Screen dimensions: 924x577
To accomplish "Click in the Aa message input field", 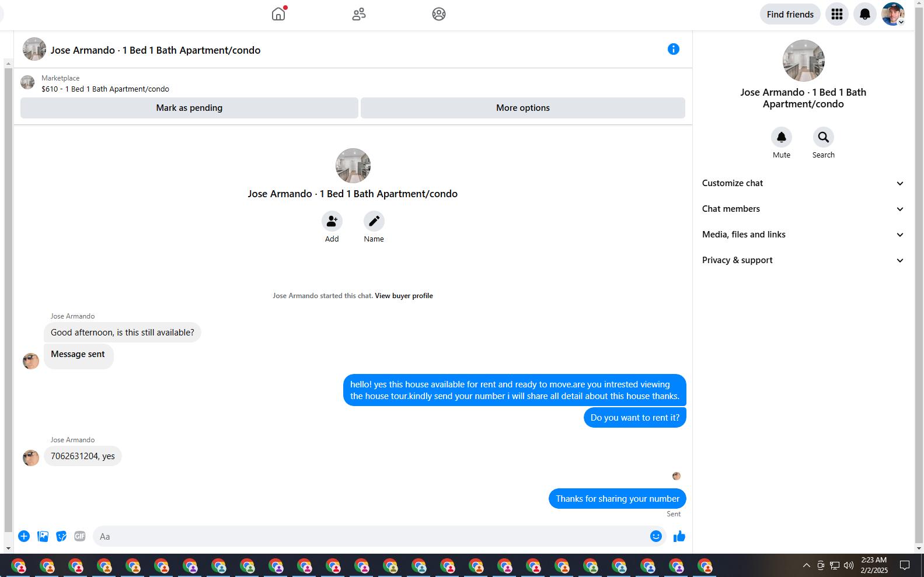I will click(371, 536).
